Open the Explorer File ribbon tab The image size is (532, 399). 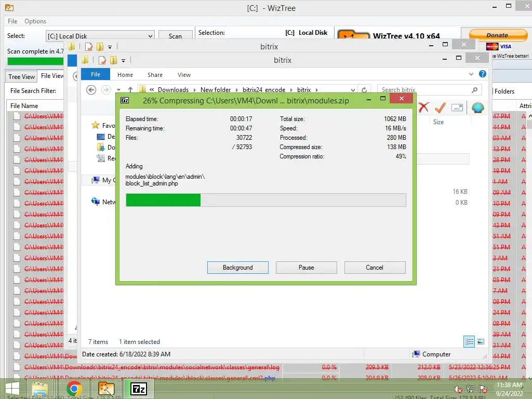(96, 74)
